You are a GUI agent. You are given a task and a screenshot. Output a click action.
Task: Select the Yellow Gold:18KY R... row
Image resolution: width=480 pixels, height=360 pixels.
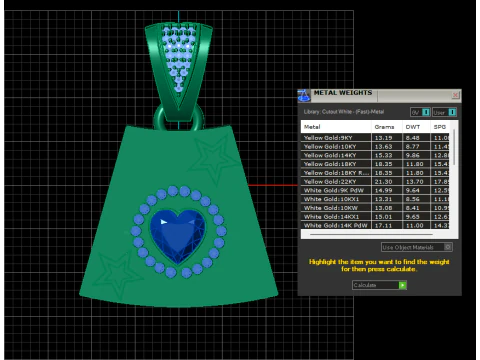pyautogui.click(x=375, y=173)
